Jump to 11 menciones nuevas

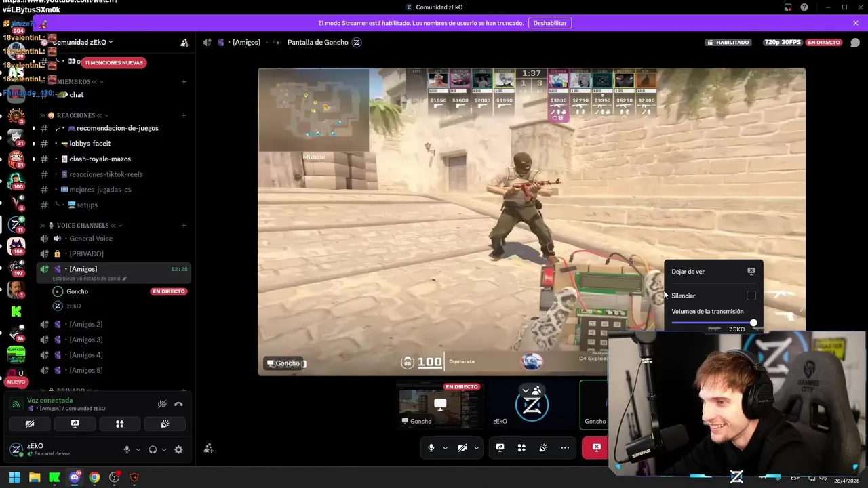(x=114, y=62)
